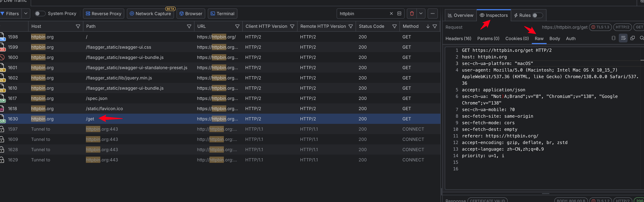The height and width of the screenshot is (202, 644).
Task: Click the regex code icon in search box
Action: pos(399,14)
